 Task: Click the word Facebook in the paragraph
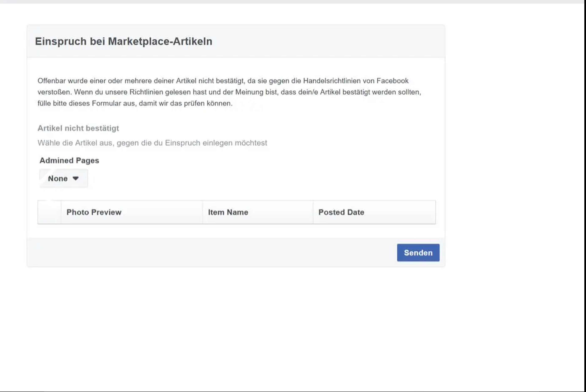coord(392,81)
